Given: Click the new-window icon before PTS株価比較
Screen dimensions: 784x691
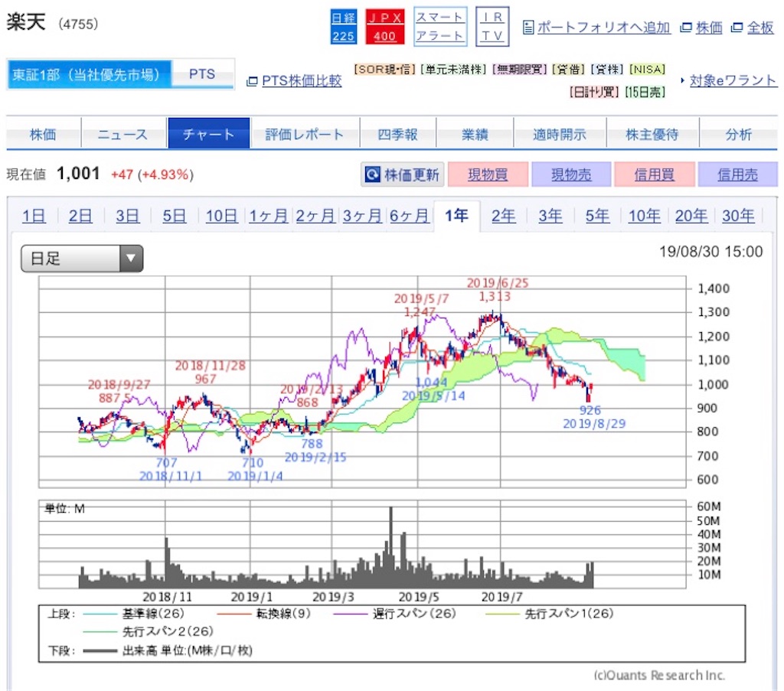Looking at the screenshot, I should coord(252,81).
